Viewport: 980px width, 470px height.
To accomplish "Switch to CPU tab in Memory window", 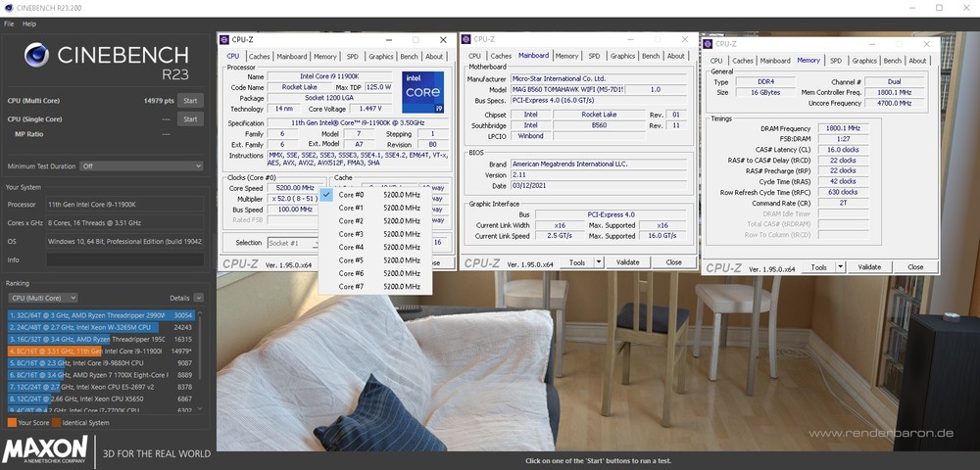I will point(716,61).
